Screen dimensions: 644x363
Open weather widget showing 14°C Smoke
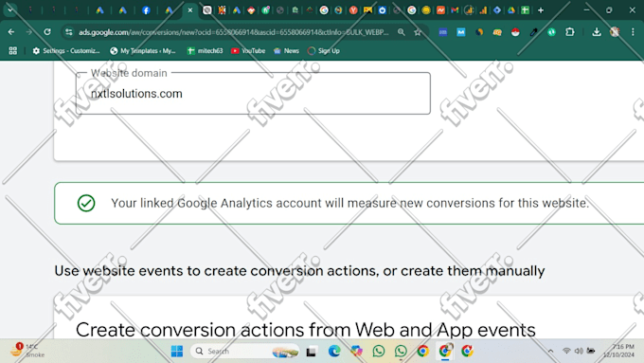[27, 351]
